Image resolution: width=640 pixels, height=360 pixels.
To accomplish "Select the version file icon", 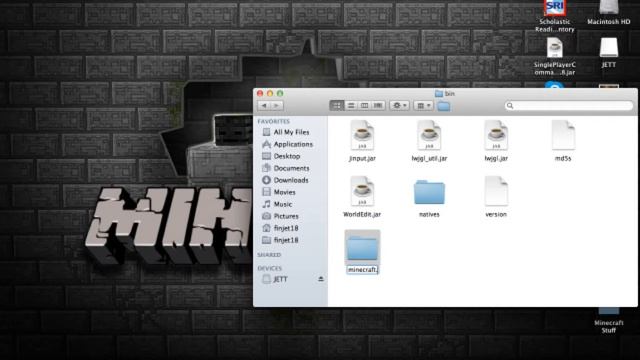I will coord(496,191).
